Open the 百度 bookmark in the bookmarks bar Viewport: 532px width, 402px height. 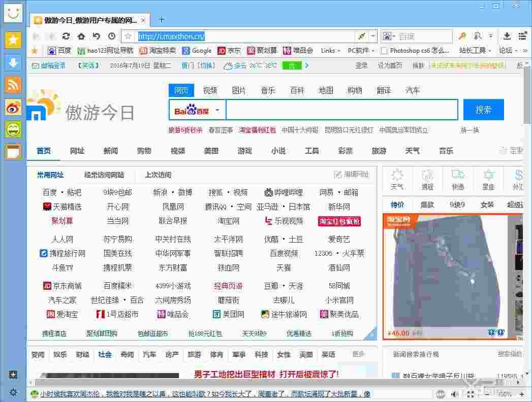pyautogui.click(x=59, y=51)
